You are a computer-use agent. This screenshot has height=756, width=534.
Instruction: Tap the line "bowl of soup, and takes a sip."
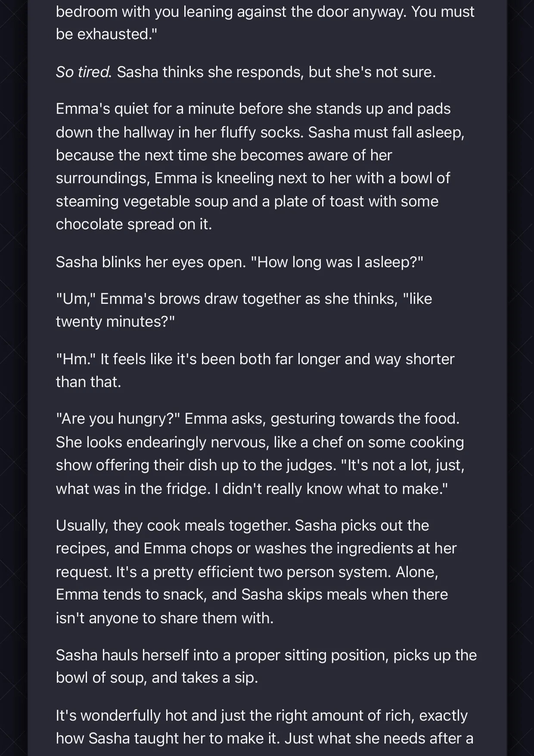(157, 678)
